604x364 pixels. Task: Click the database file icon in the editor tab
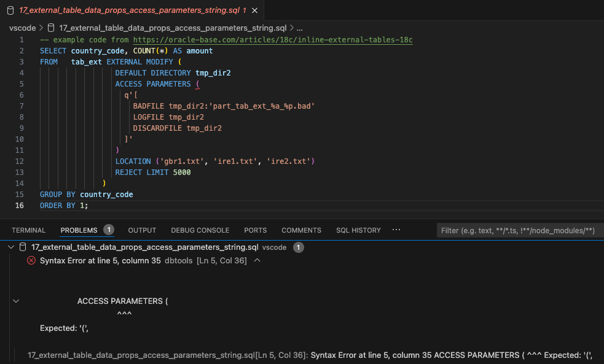coord(10,10)
